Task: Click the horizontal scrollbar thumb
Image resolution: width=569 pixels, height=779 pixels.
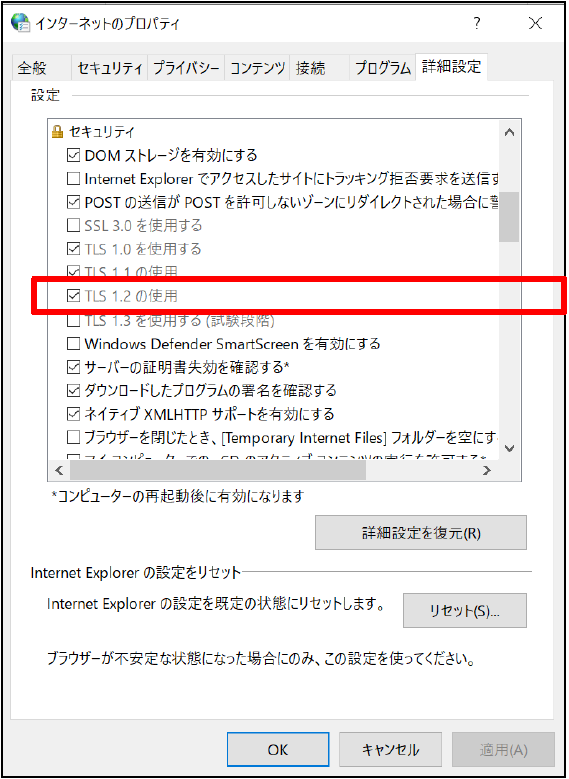Action: (218, 470)
